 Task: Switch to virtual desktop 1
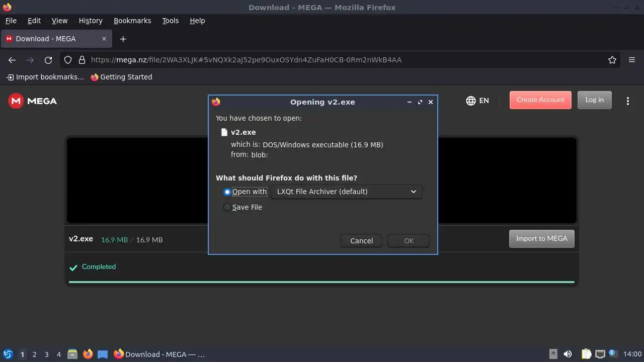click(22, 354)
